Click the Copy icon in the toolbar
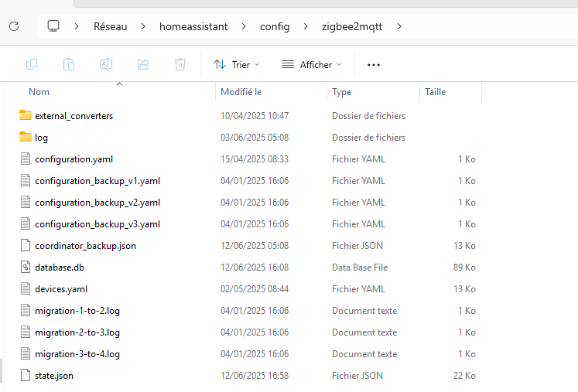 pyautogui.click(x=32, y=64)
